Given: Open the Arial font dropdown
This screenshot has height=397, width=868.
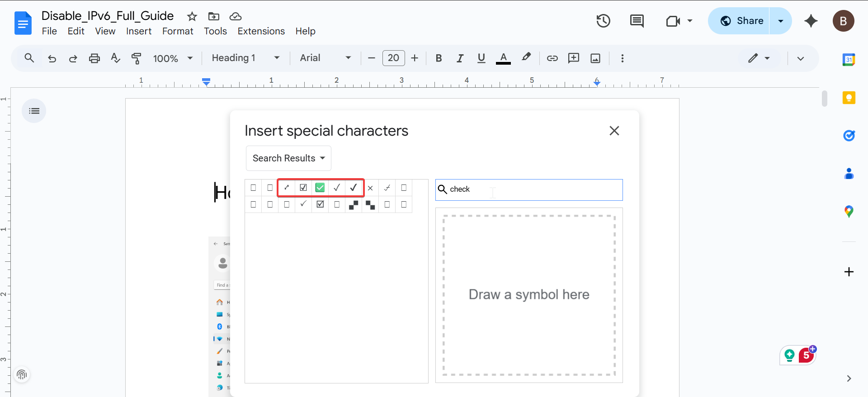Looking at the screenshot, I should tap(325, 58).
